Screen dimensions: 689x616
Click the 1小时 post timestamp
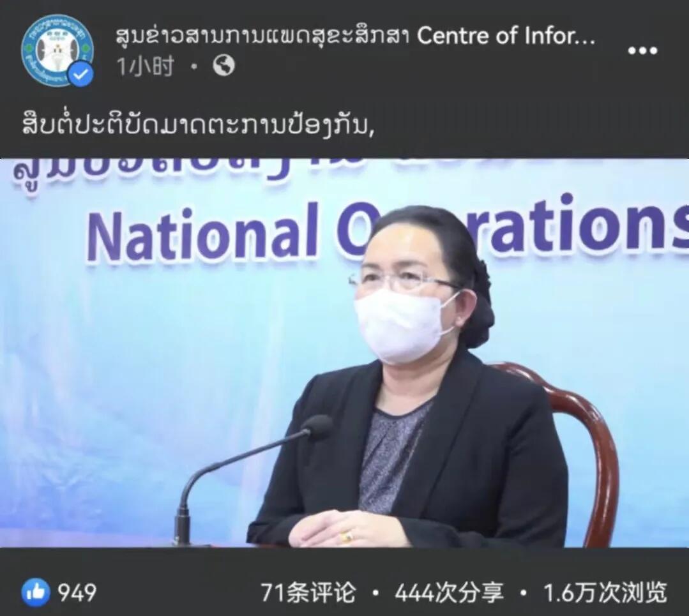click(x=145, y=66)
